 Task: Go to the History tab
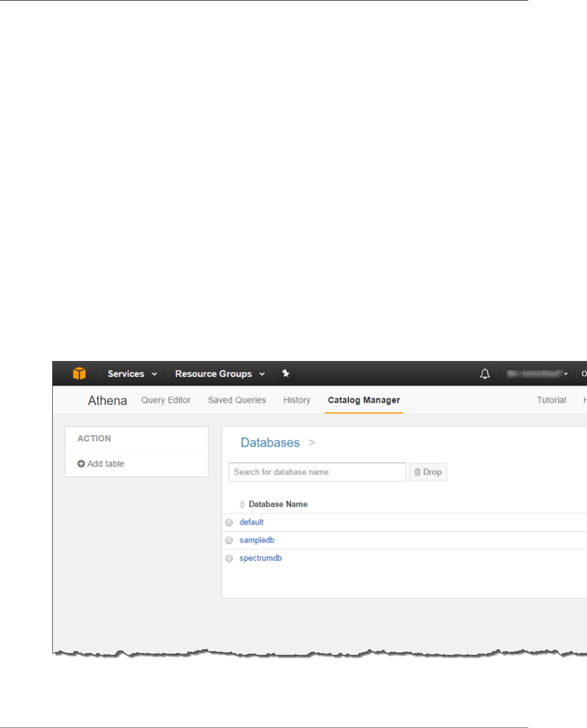point(297,400)
